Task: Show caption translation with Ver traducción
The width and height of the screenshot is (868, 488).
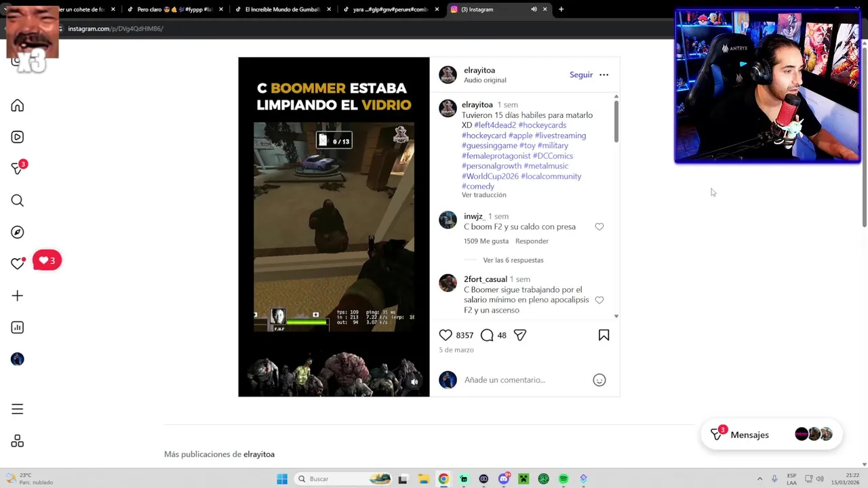Action: [x=484, y=195]
